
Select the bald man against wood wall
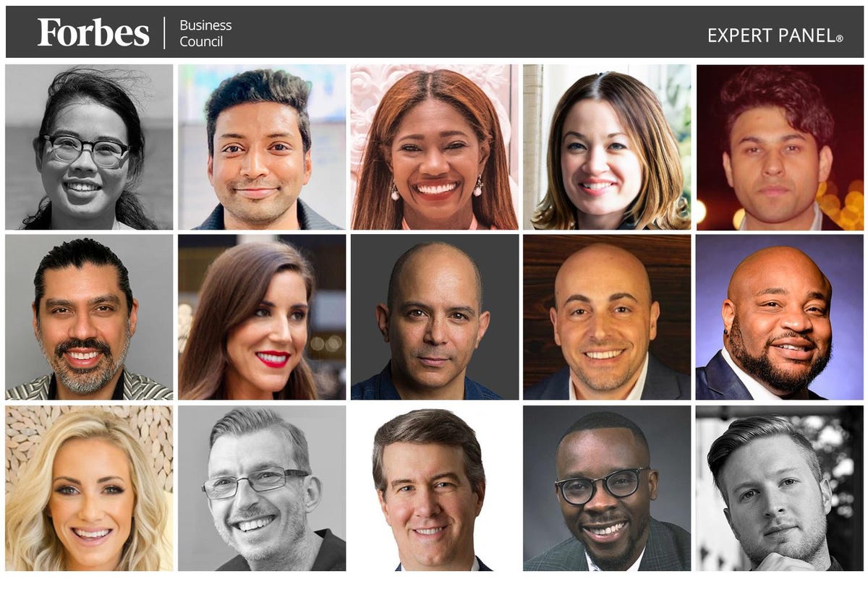coord(607,317)
